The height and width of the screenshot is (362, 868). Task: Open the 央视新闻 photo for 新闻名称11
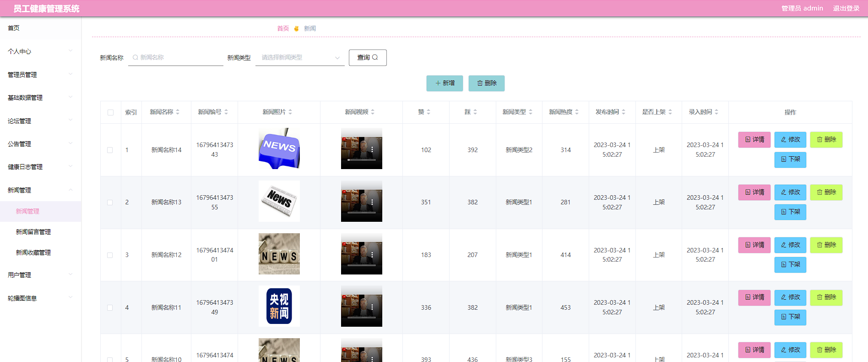pyautogui.click(x=279, y=306)
